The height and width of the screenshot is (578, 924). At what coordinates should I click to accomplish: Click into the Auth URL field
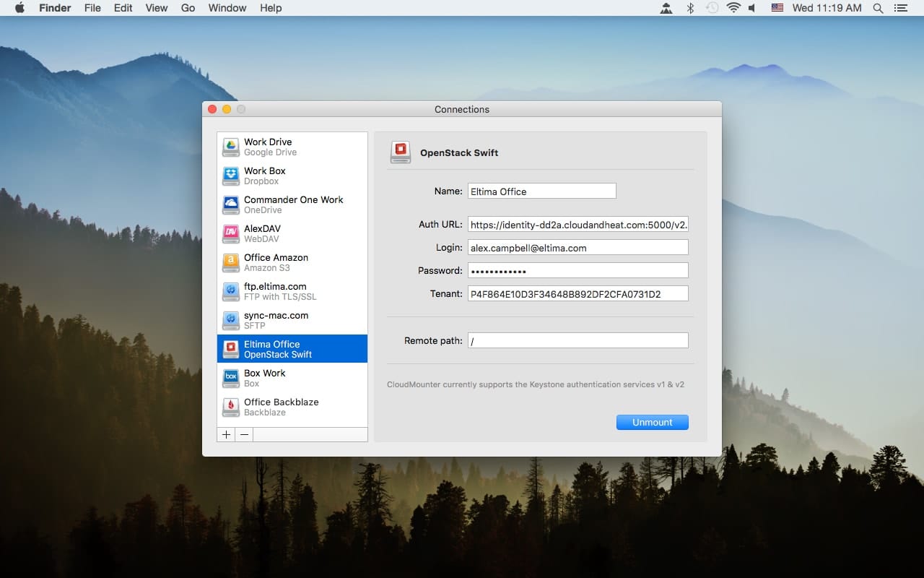pyautogui.click(x=578, y=225)
